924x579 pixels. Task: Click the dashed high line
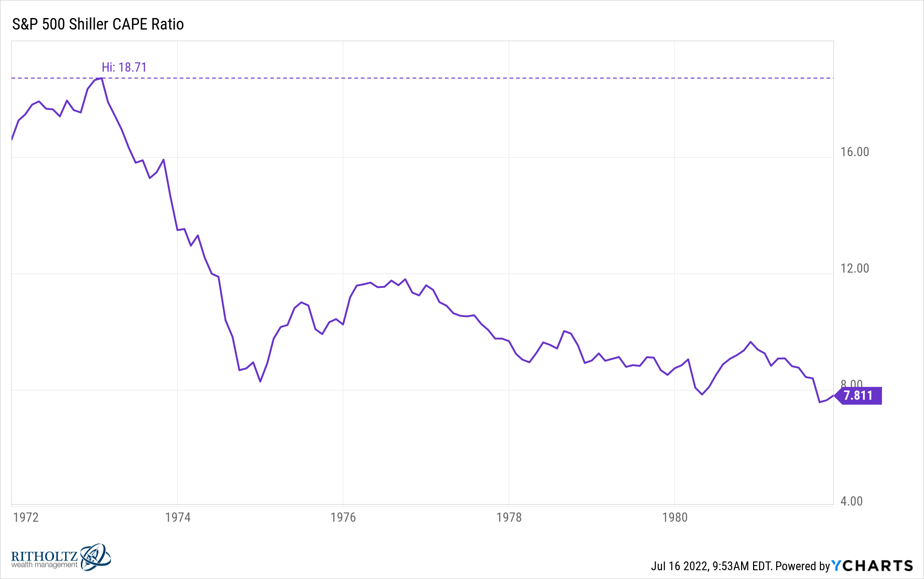click(x=422, y=78)
